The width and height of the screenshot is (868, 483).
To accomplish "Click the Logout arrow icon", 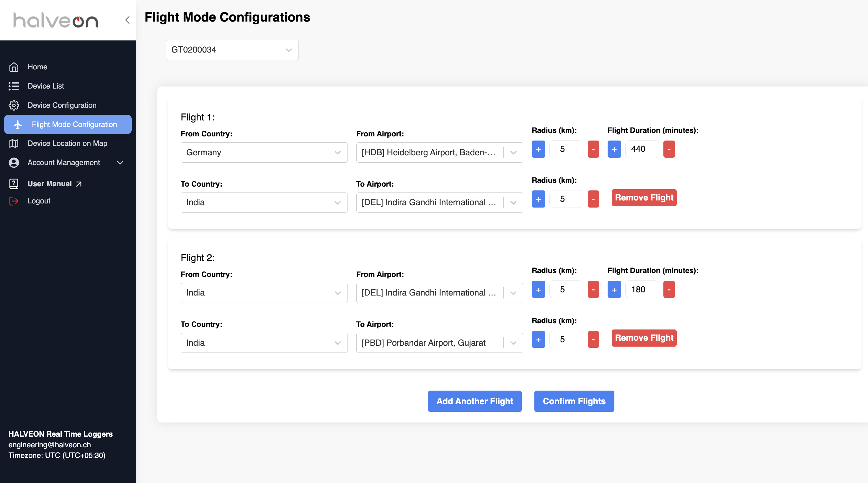I will coord(14,201).
